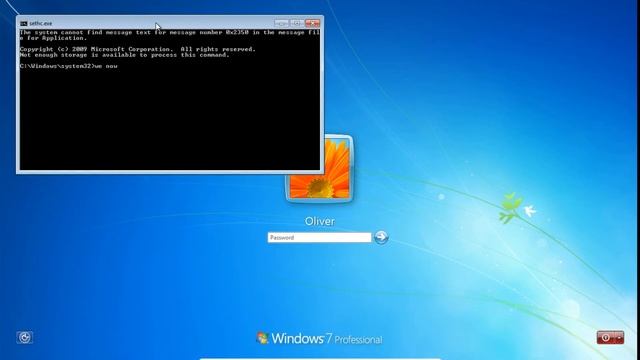
Task: Select the Oliver account flower picture
Action: click(x=319, y=168)
